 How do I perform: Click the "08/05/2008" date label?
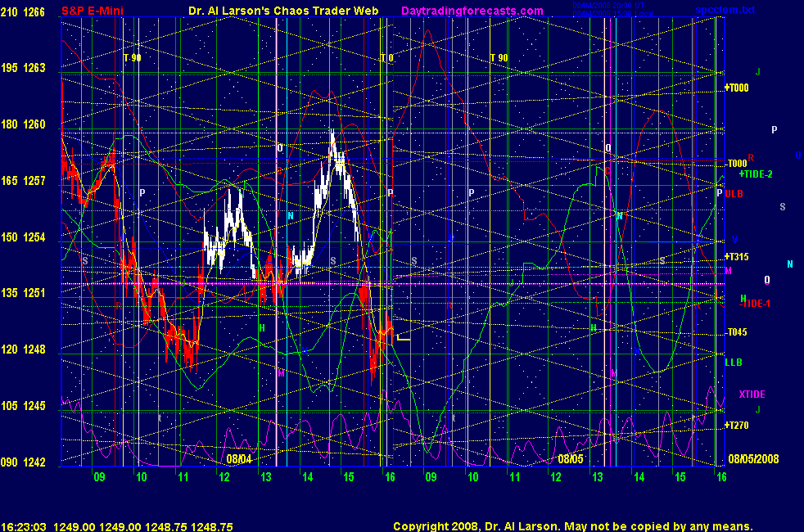point(753,458)
